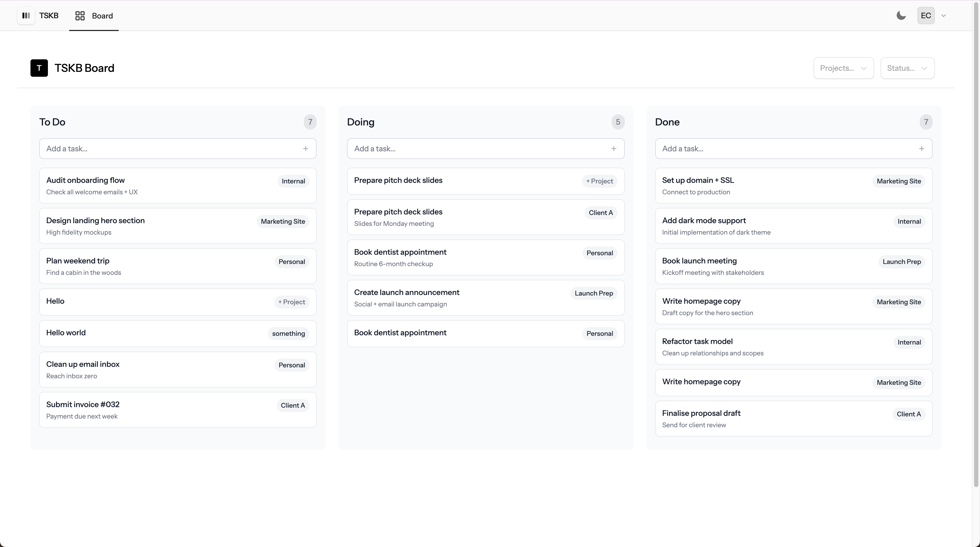Select 'Draft copy for the hero section' text

pyautogui.click(x=707, y=313)
